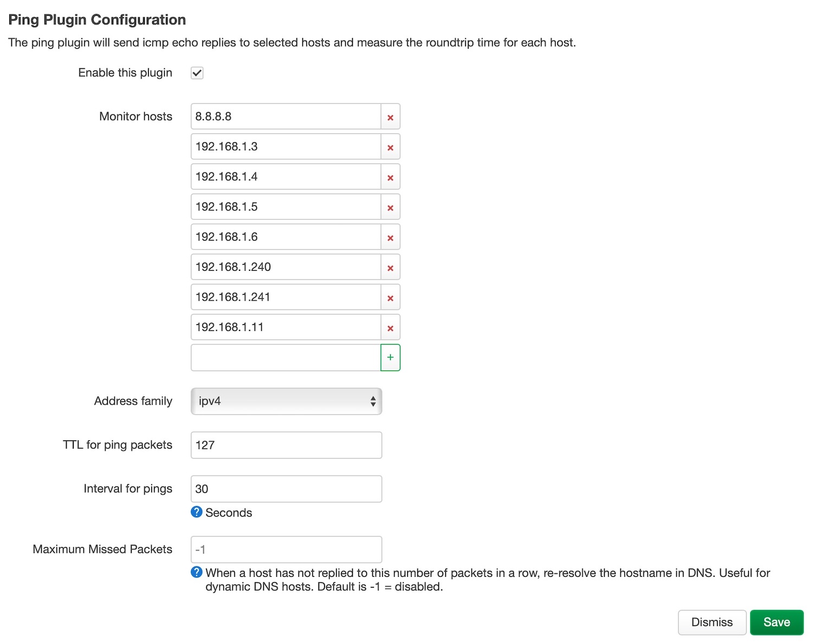813x644 pixels.
Task: Add a new monitor host with plus
Action: pyautogui.click(x=390, y=357)
